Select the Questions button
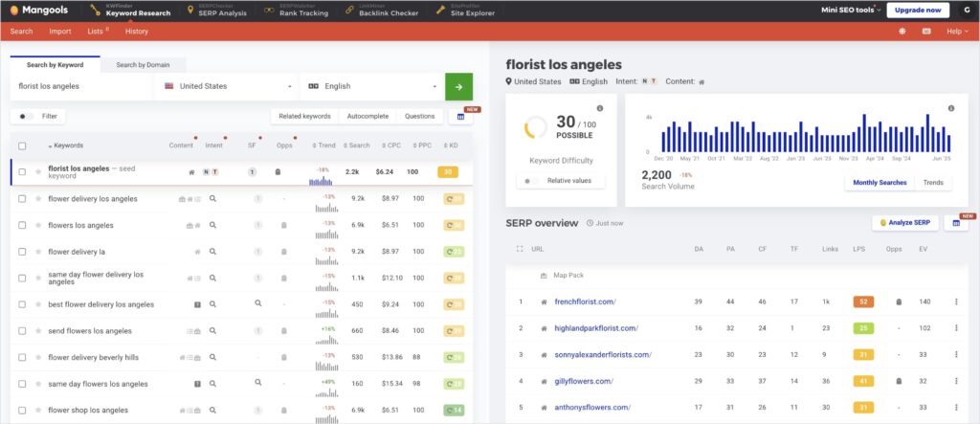Screen dimensions: 980x424 coord(419,117)
